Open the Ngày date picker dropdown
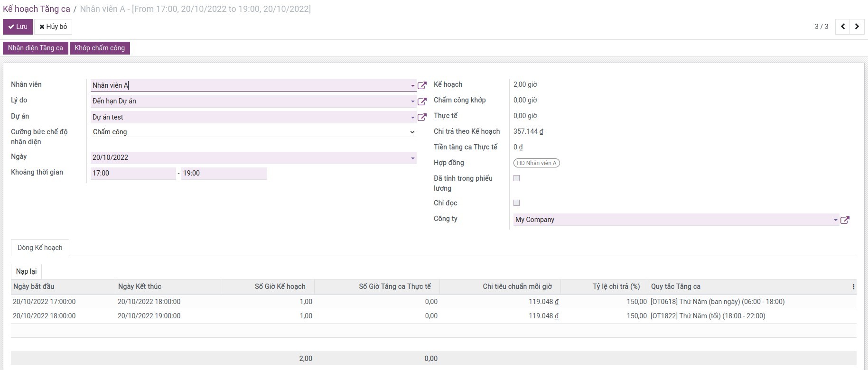 [x=412, y=158]
